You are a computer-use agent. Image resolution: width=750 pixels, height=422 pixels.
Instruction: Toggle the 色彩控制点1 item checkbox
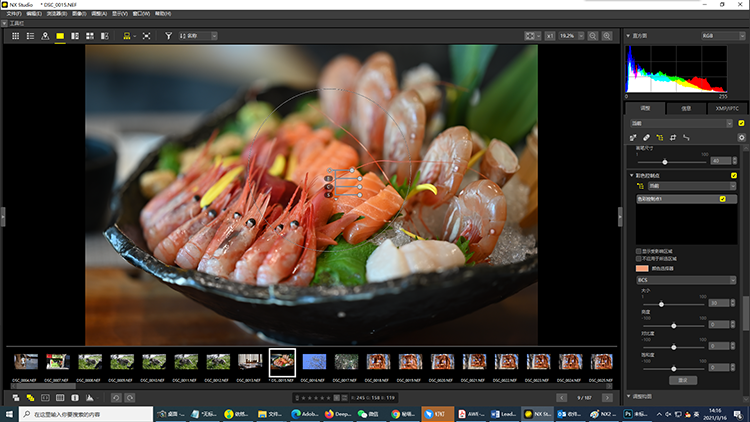pyautogui.click(x=723, y=199)
